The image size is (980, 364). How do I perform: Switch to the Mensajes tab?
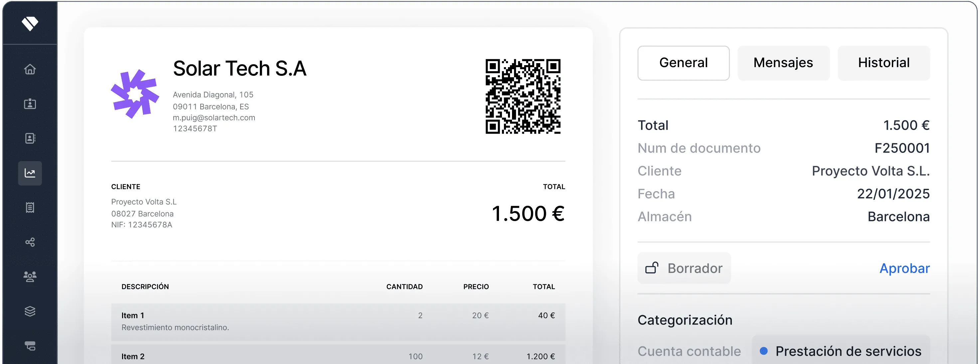[783, 63]
